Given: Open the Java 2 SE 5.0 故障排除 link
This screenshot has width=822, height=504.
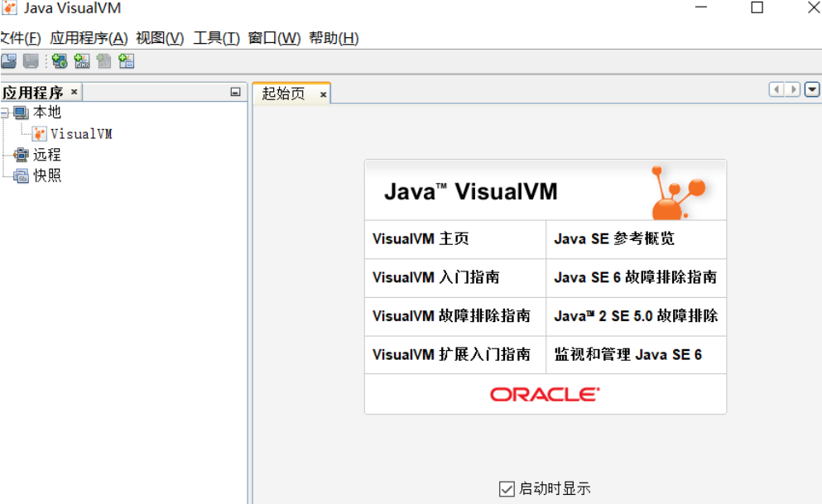Looking at the screenshot, I should pyautogui.click(x=636, y=316).
